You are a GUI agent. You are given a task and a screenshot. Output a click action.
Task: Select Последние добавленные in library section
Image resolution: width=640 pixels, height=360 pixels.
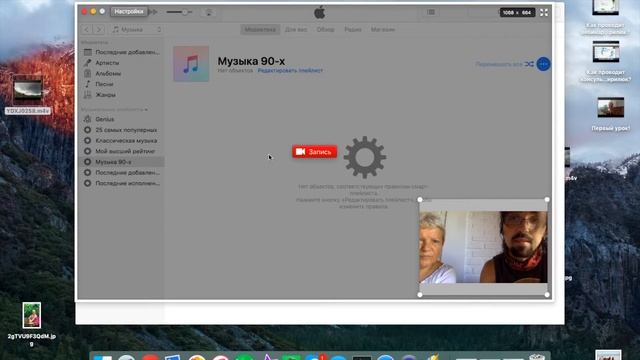coord(122,52)
